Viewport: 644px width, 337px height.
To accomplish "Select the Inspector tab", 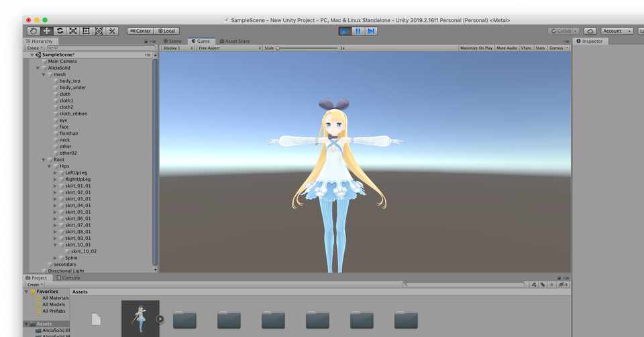I will (590, 42).
